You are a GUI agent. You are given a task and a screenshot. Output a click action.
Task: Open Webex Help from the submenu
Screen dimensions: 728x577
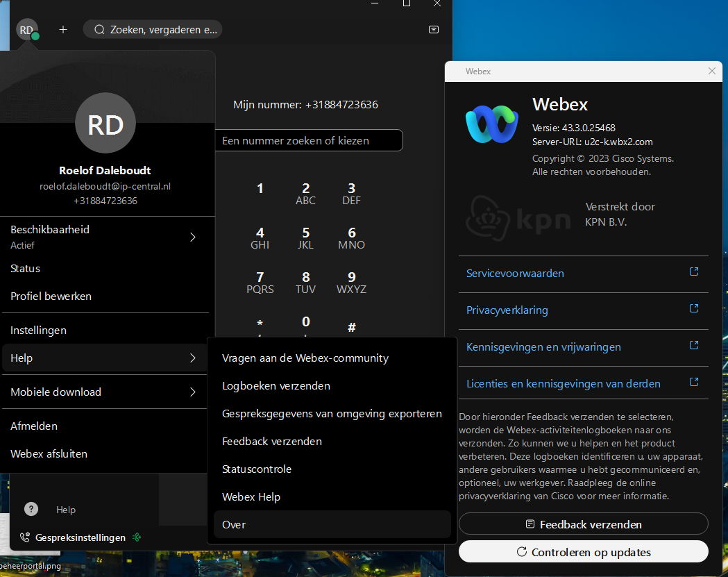tap(332, 497)
